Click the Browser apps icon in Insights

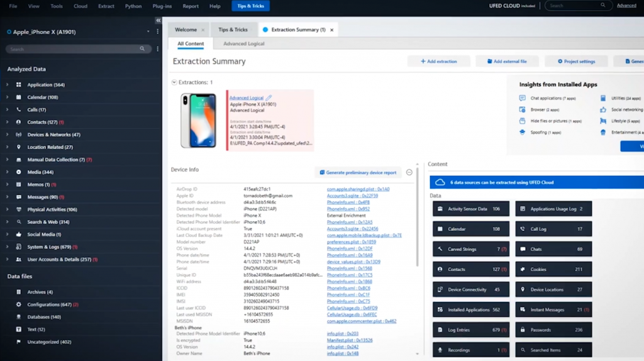(522, 109)
